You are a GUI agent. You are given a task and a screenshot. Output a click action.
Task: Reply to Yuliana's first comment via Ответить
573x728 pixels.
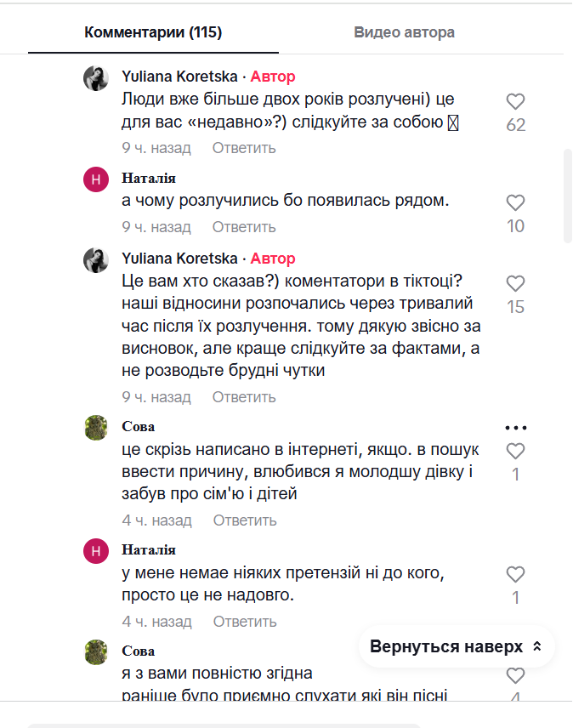(x=245, y=148)
